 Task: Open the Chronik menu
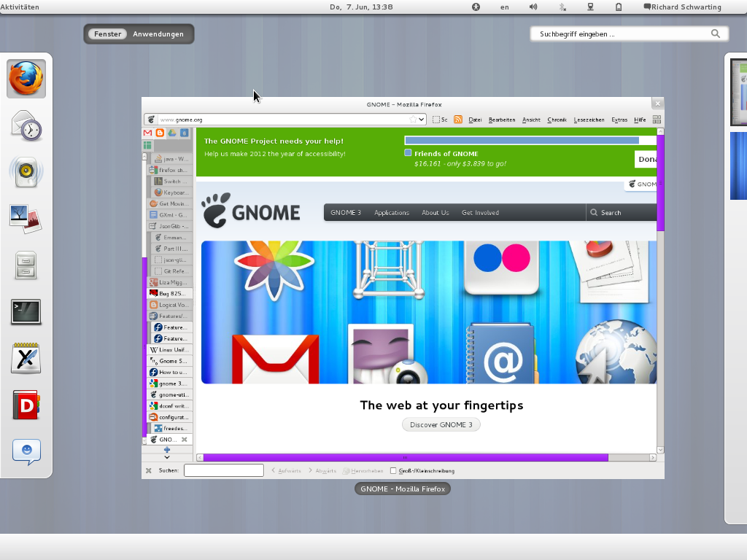557,120
